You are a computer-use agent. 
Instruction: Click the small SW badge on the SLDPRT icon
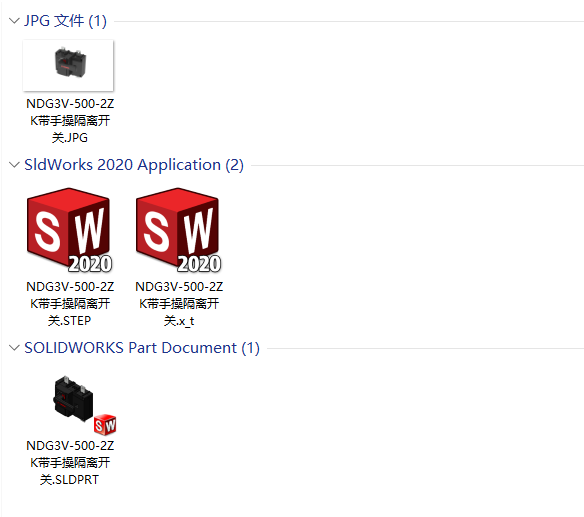click(105, 425)
